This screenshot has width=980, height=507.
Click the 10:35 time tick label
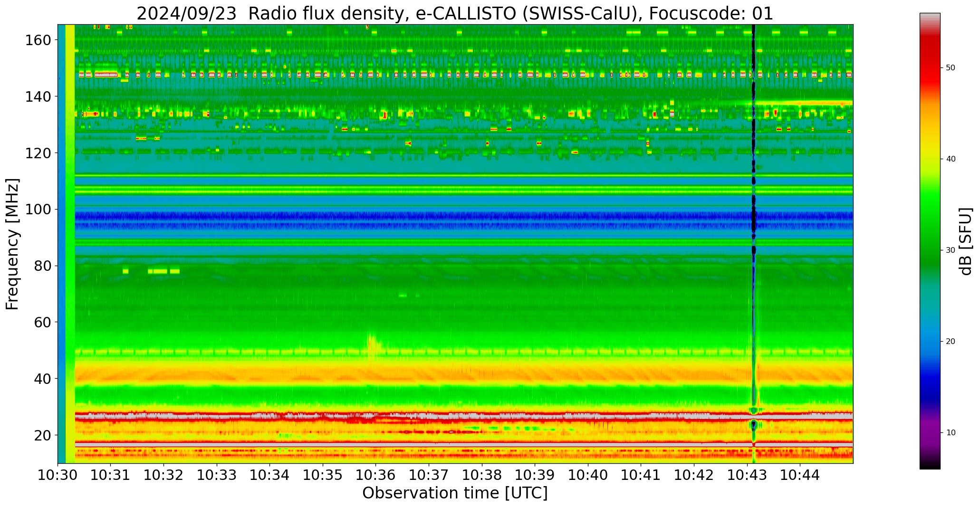click(x=323, y=475)
